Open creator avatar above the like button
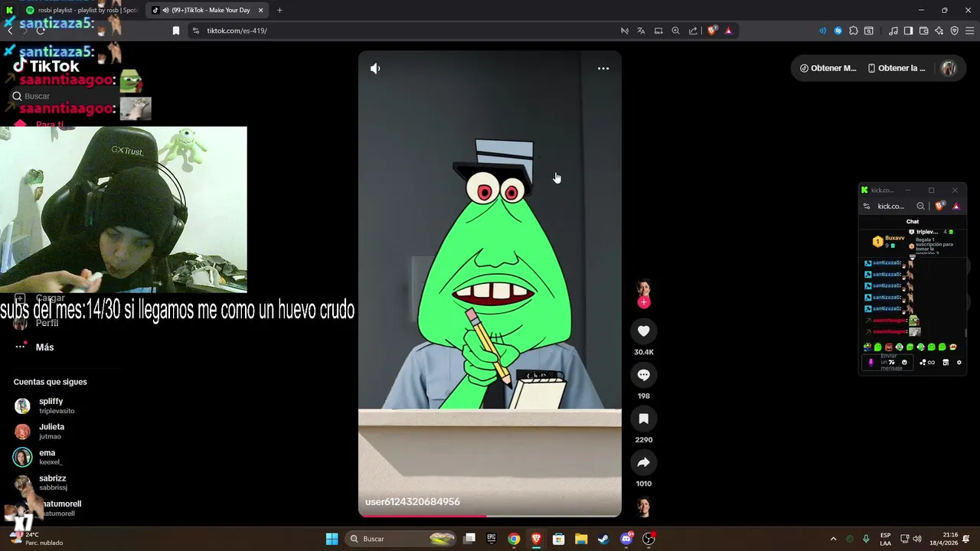The height and width of the screenshot is (551, 980). point(643,289)
